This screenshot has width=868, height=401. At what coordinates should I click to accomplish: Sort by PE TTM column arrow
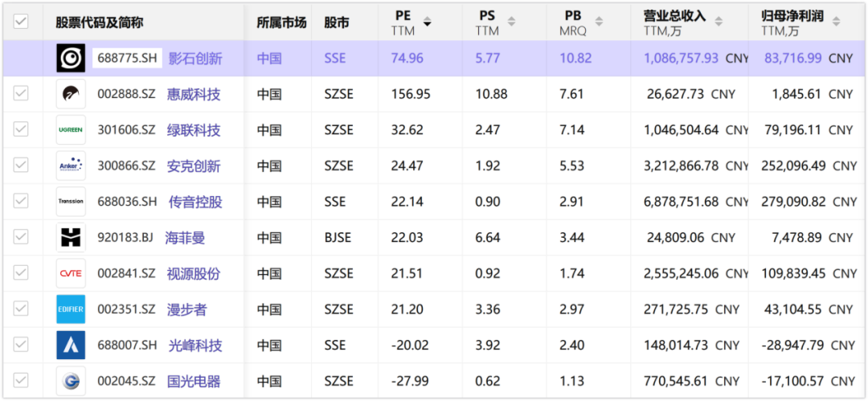(x=427, y=23)
